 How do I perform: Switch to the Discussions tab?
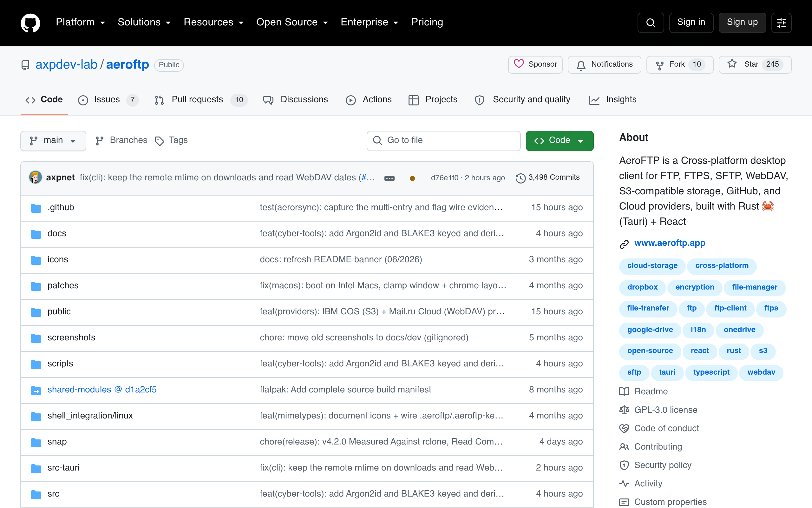pos(296,100)
